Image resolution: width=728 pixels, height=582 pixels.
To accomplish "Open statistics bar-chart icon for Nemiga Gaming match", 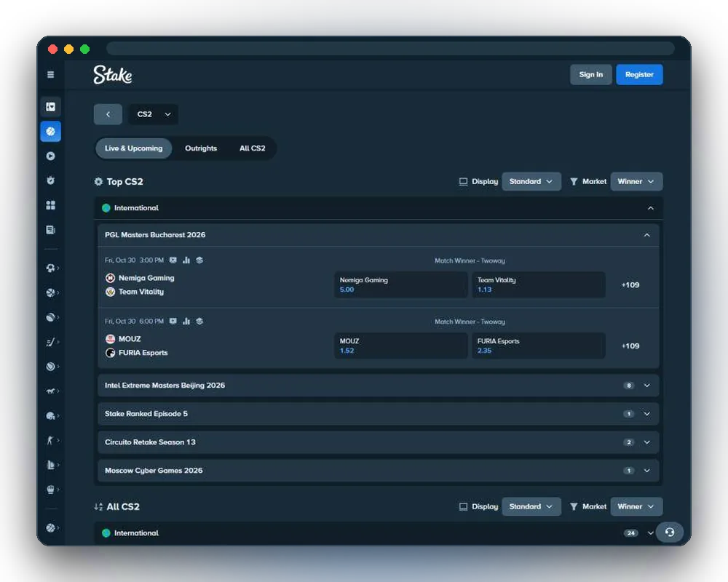I will click(x=186, y=260).
